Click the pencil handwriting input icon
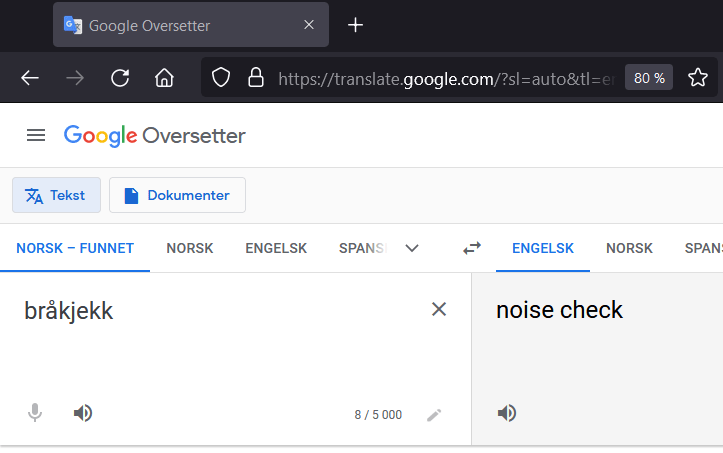723x453 pixels. point(433,414)
